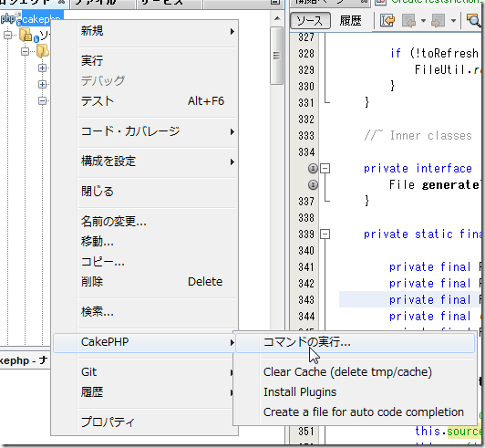
Task: Click 'private final' code on line 344
Action: click(x=430, y=316)
